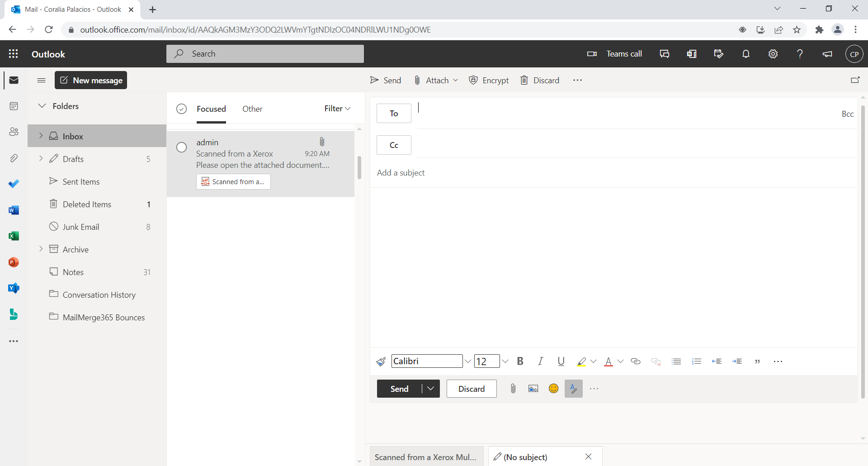This screenshot has width=868, height=466.
Task: Insert bulleted list
Action: tap(676, 361)
